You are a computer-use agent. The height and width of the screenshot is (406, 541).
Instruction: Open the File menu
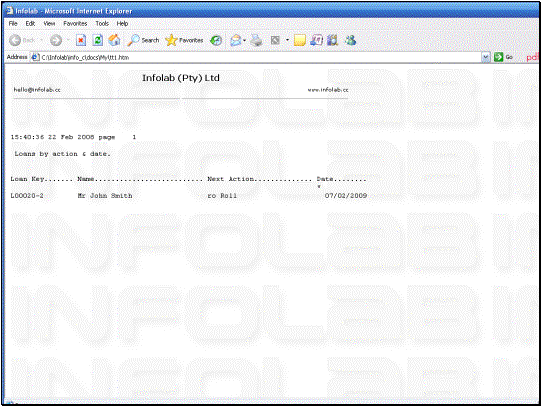click(13, 23)
